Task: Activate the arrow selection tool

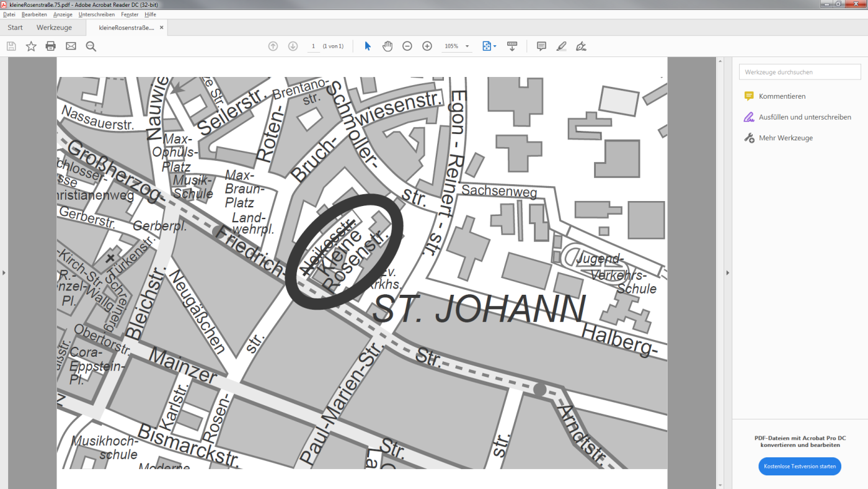Action: click(368, 46)
